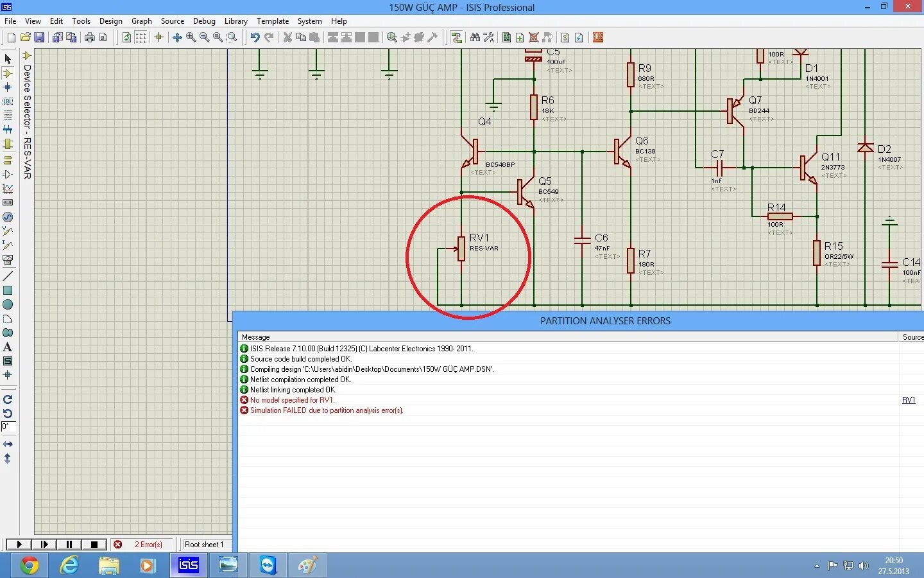The image size is (924, 578).
Task: Select the selection mode arrow
Action: coord(8,59)
